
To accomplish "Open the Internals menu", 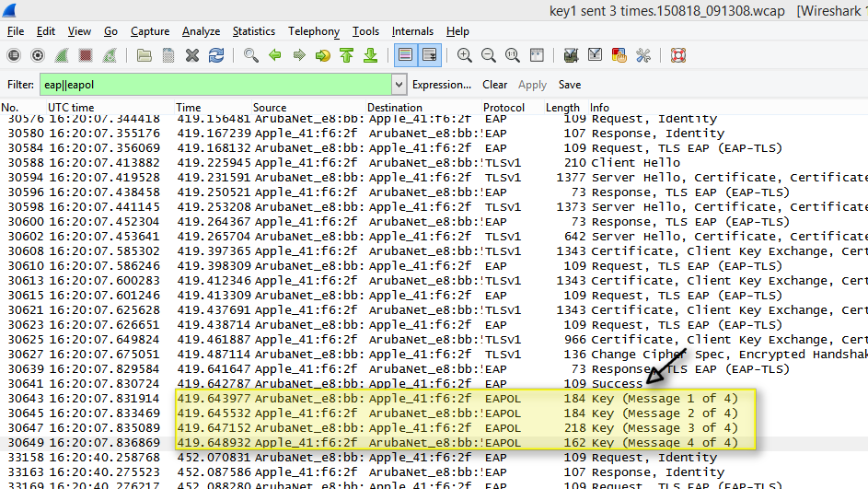I will pyautogui.click(x=412, y=31).
